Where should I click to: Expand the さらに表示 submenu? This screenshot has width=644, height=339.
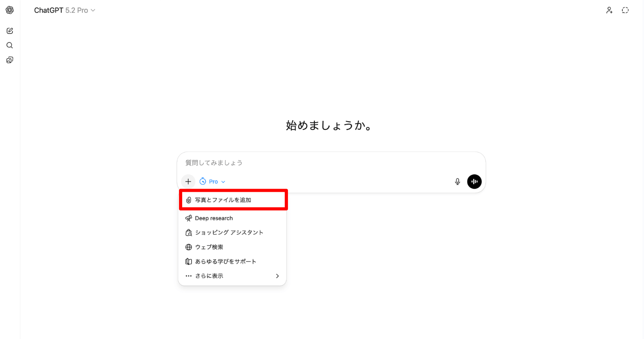[232, 276]
